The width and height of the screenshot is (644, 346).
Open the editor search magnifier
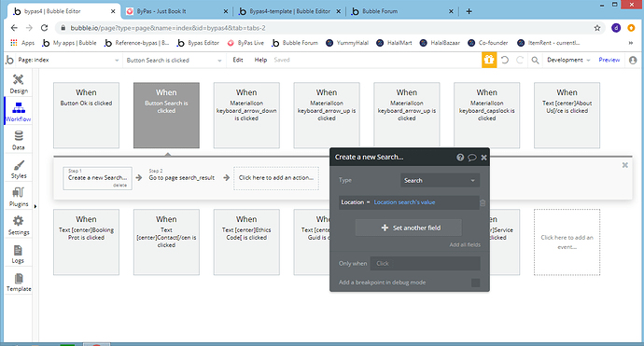tap(535, 61)
